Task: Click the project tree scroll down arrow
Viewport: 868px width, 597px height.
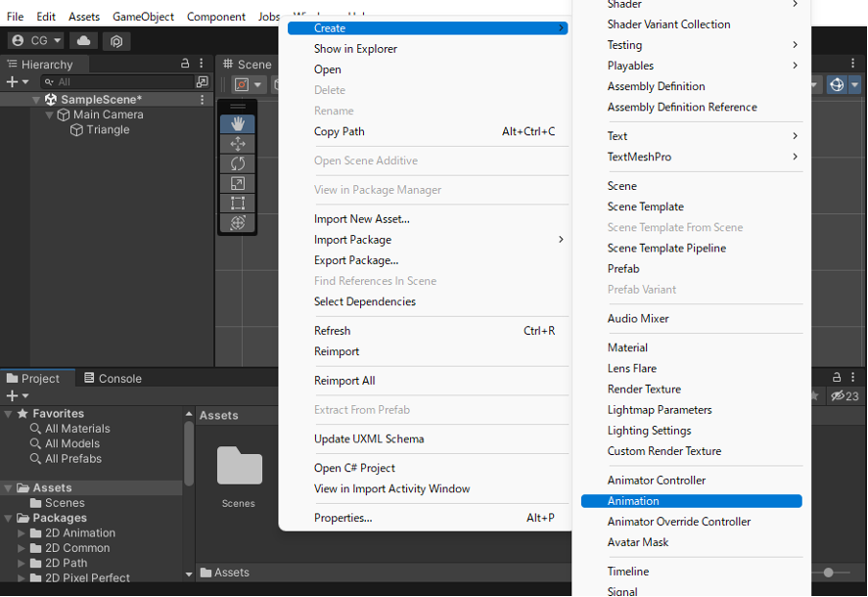Action: 189,574
